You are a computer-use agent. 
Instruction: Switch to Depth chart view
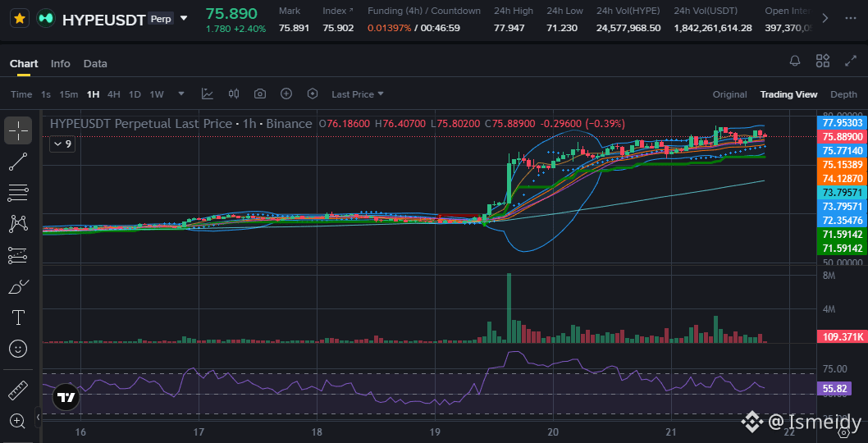point(843,94)
